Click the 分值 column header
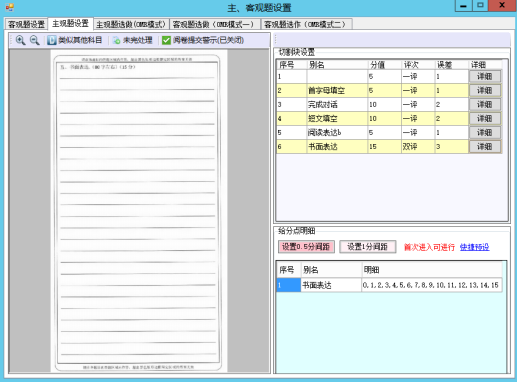The width and height of the screenshot is (517, 382). (385, 65)
